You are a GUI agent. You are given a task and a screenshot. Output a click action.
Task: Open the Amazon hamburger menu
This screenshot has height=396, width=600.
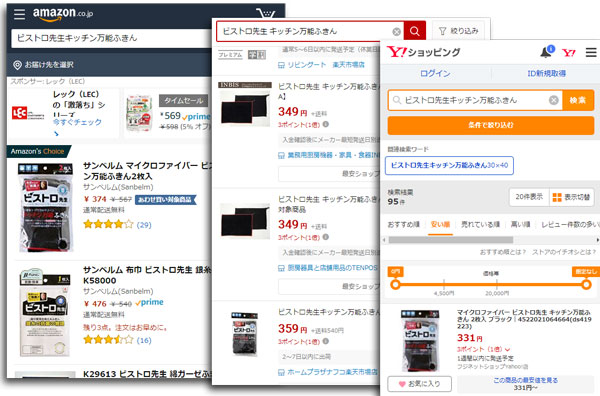pyautogui.click(x=19, y=14)
